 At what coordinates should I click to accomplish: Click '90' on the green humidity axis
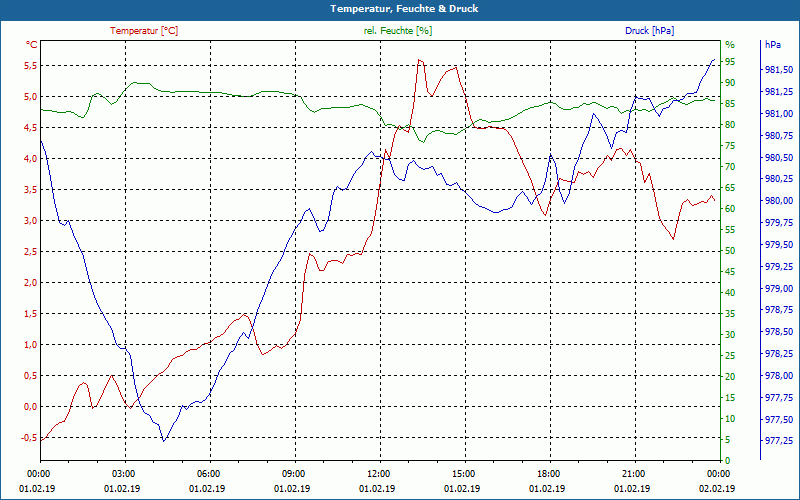point(730,83)
